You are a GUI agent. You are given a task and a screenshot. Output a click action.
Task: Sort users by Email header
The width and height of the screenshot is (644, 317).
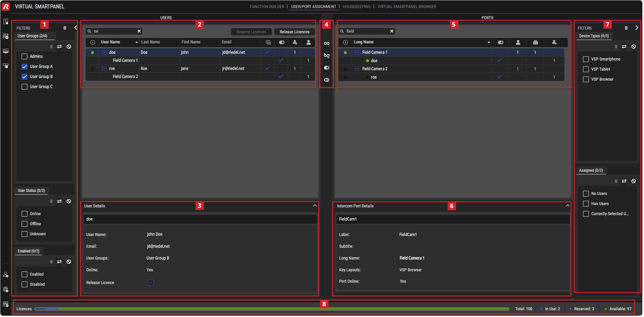[227, 42]
